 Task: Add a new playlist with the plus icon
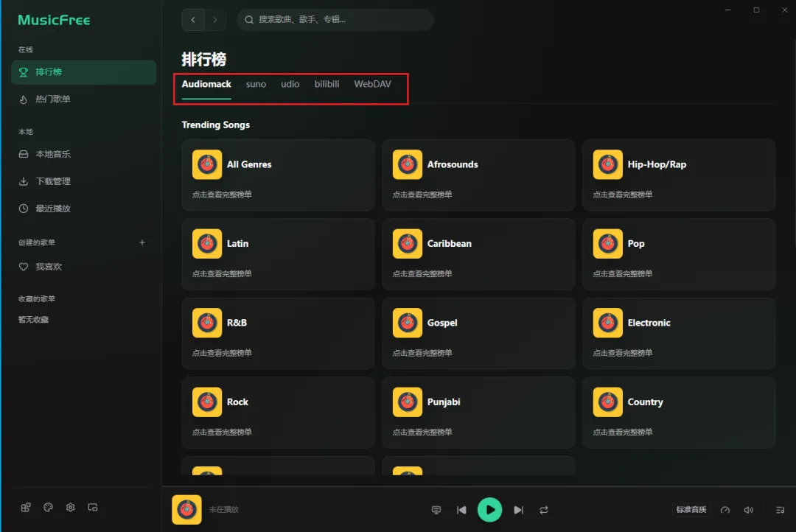(142, 242)
